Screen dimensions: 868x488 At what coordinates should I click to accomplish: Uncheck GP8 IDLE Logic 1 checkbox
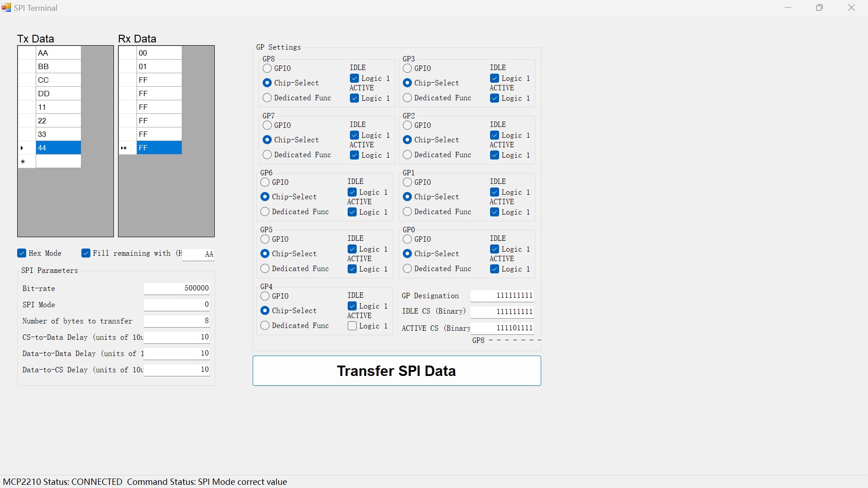354,79
